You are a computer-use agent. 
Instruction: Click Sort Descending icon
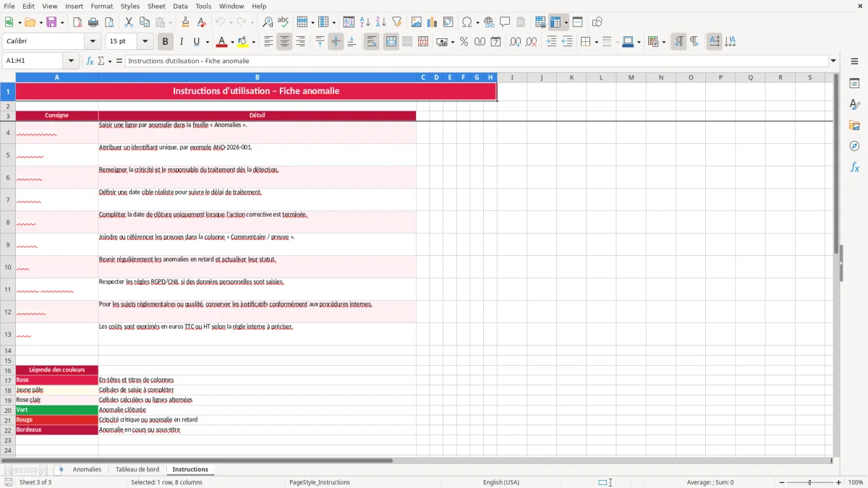click(381, 22)
